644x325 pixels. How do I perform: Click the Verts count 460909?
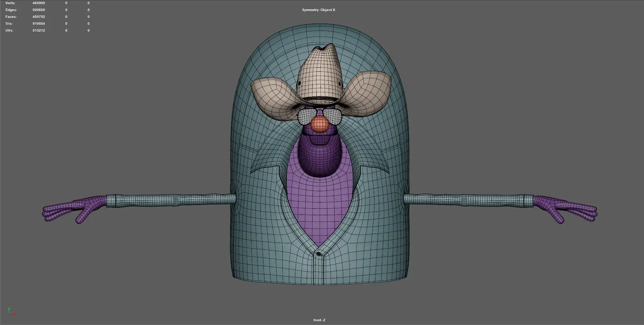pyautogui.click(x=39, y=3)
